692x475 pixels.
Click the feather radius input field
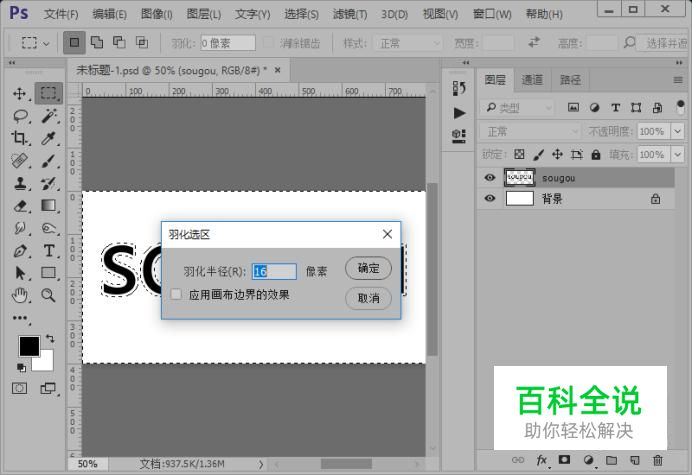[274, 271]
